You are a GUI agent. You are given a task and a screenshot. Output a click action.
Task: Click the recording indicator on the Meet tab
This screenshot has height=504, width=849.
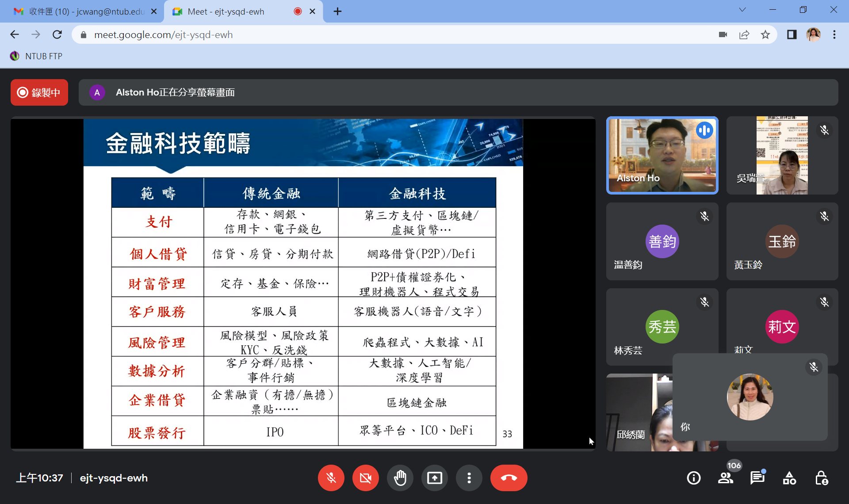[298, 11]
